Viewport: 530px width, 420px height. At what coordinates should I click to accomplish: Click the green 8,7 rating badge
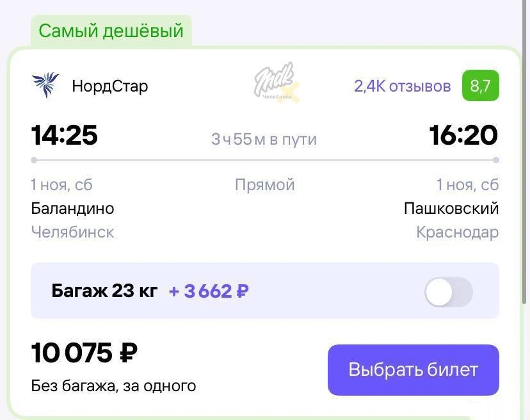(x=480, y=86)
